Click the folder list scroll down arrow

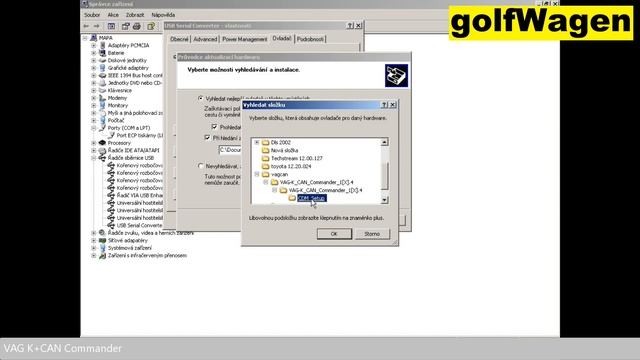pos(384,200)
